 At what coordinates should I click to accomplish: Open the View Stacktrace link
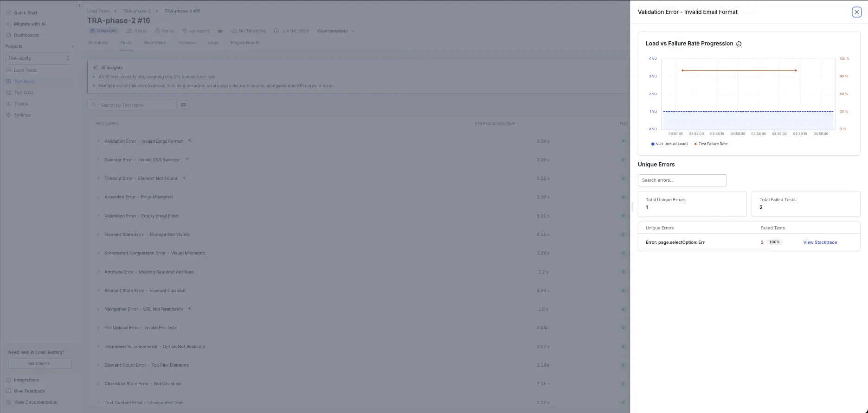(x=820, y=242)
